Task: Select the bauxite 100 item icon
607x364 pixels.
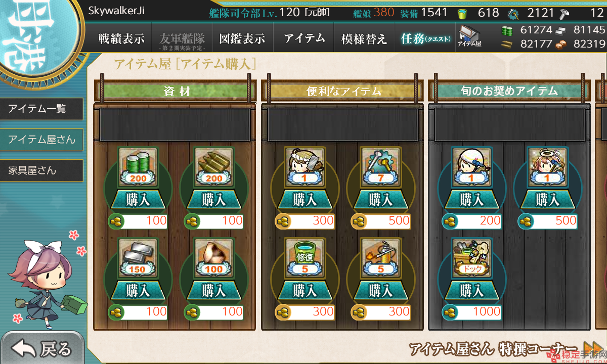Action: (213, 258)
